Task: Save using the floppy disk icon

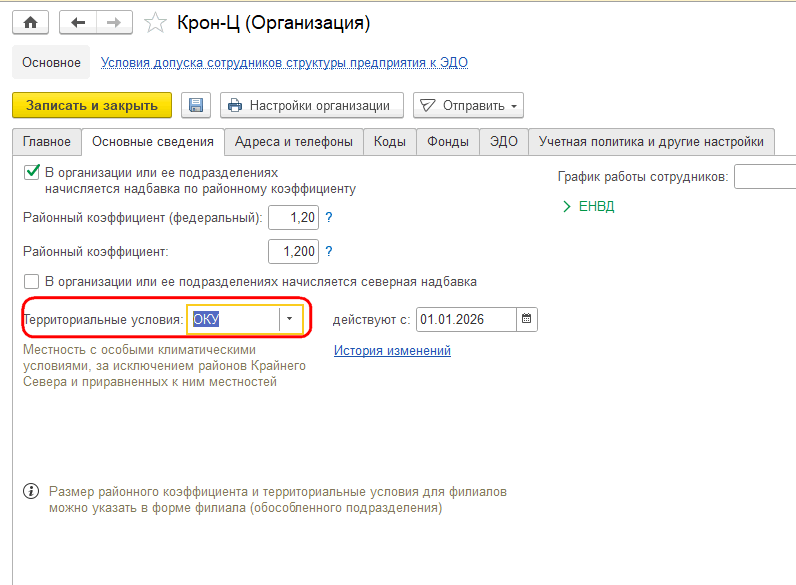Action: [196, 105]
